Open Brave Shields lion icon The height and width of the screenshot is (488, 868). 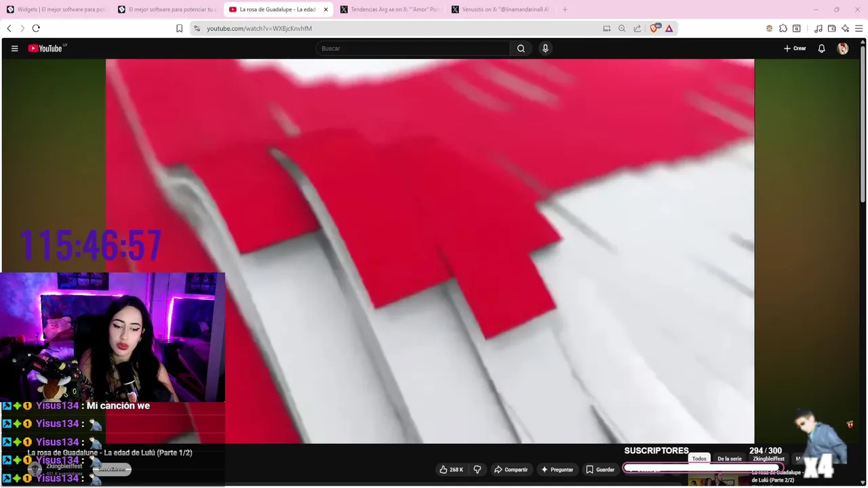pyautogui.click(x=654, y=28)
